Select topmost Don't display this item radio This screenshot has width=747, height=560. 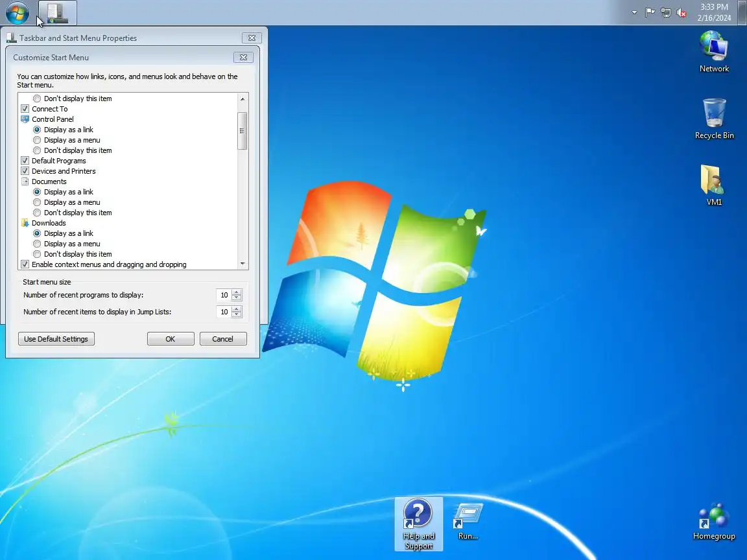37,99
